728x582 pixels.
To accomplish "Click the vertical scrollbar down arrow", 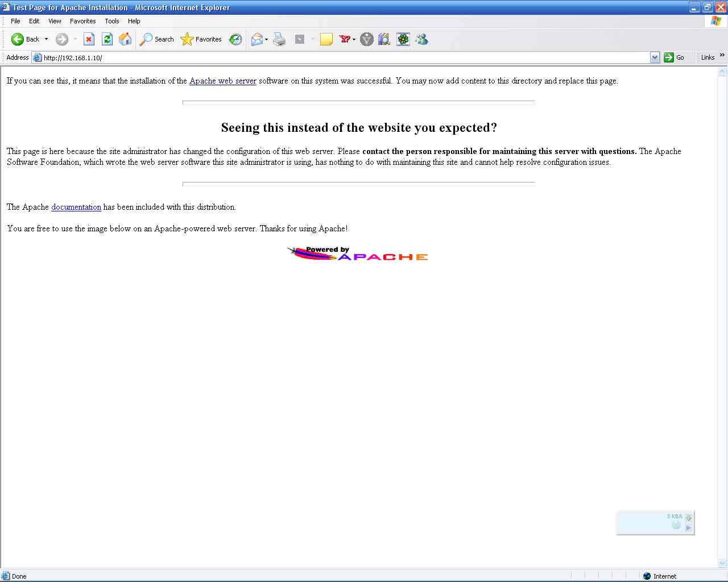I will [723, 563].
